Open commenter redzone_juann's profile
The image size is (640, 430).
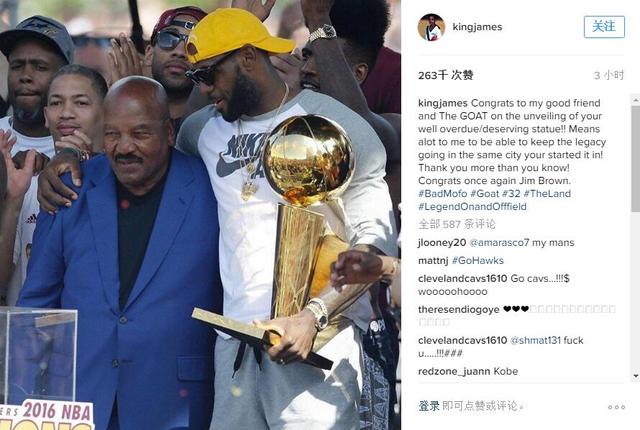(454, 371)
